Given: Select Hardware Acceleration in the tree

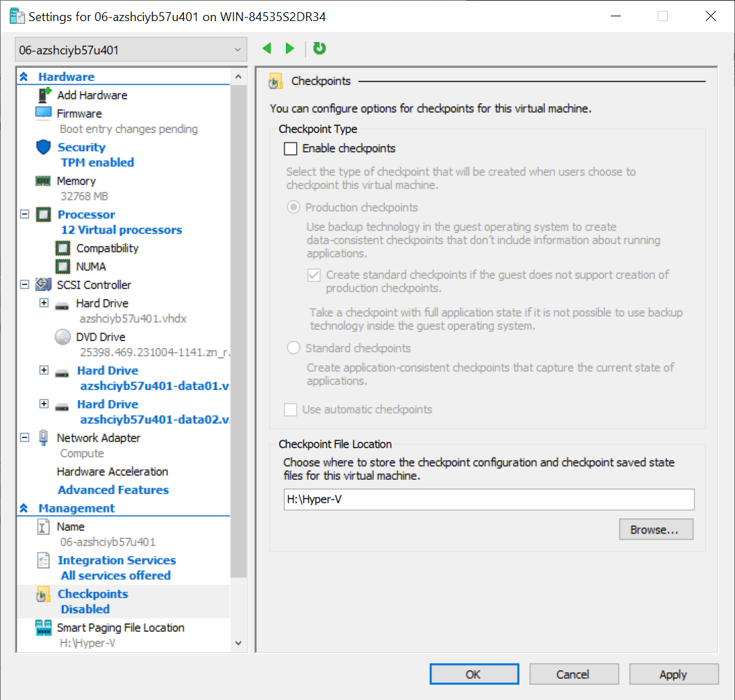Looking at the screenshot, I should (113, 472).
